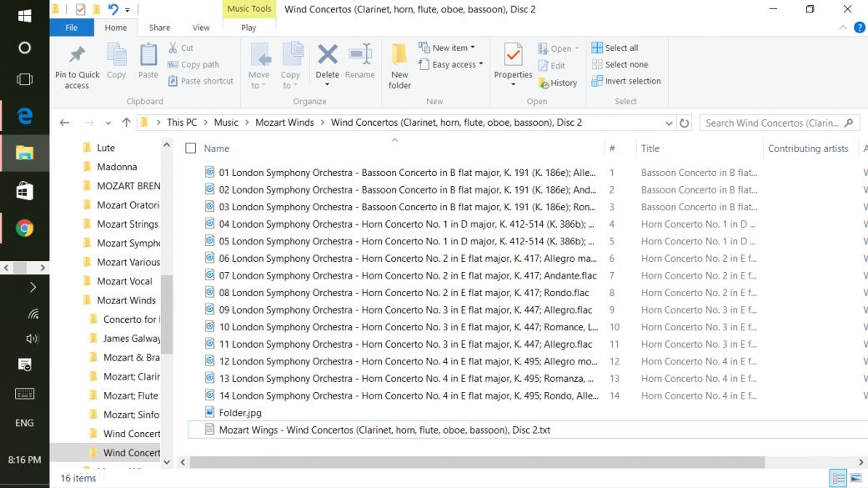Viewport: 868px width, 488px height.
Task: Click the horizontal scrollbar under the file list
Action: 478,462
